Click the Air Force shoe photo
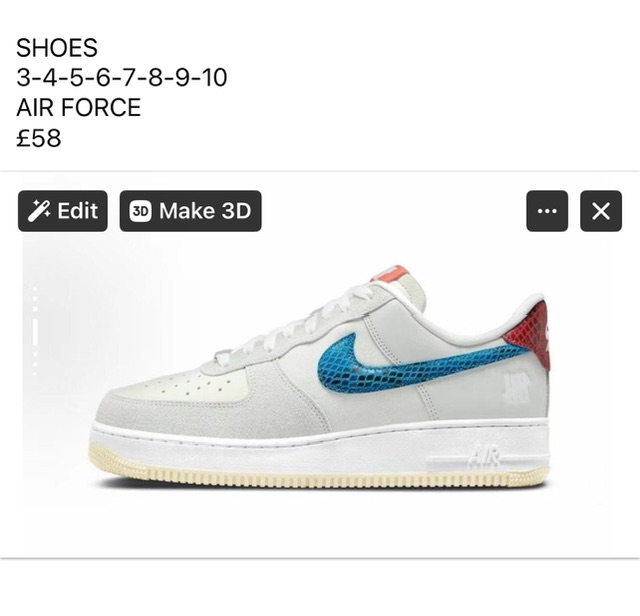Screen dimensions: 640x616 click(x=320, y=376)
